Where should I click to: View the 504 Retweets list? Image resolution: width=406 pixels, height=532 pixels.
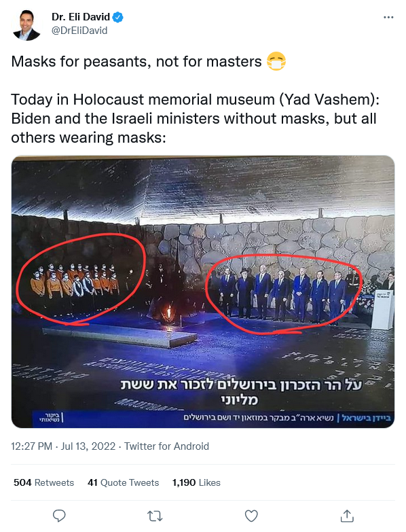[x=43, y=482]
